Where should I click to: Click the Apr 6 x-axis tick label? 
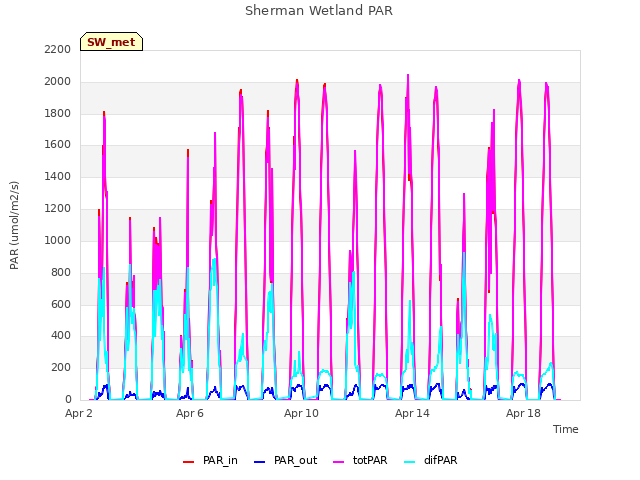click(190, 413)
